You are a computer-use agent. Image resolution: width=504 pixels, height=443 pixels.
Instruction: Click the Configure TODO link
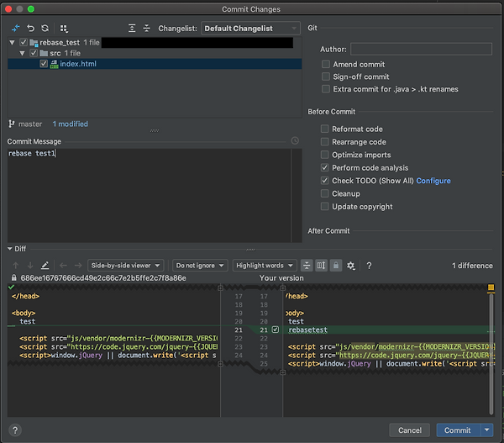(x=433, y=181)
